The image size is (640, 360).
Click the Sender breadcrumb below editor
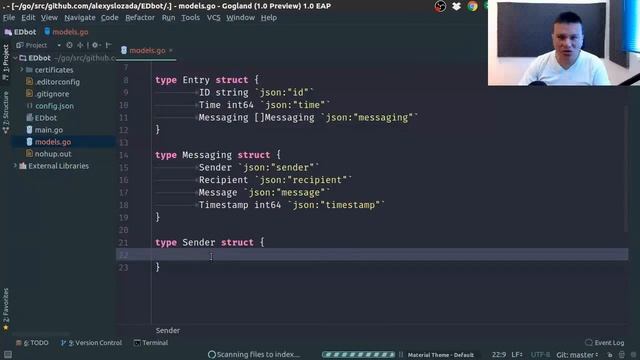click(167, 331)
